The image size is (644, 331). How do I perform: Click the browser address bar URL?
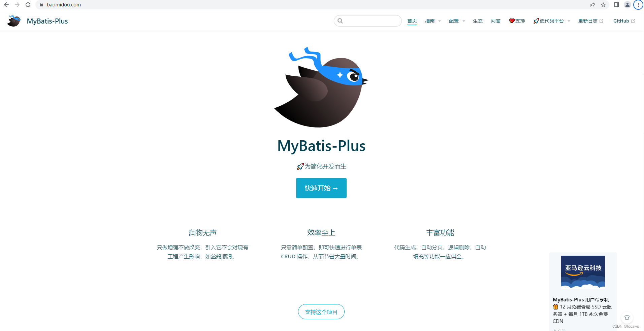(x=64, y=5)
